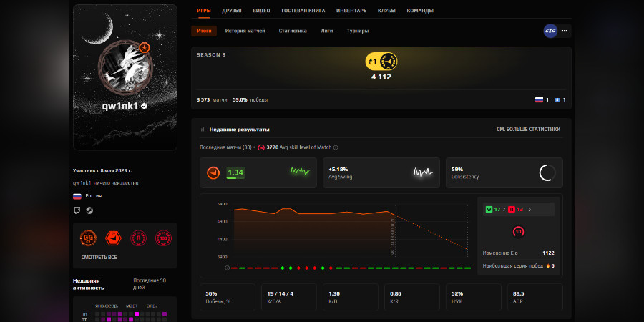
Task: Click СМ. БОЛЬШЕ СТАТИСТИКИ link
Action: point(528,130)
